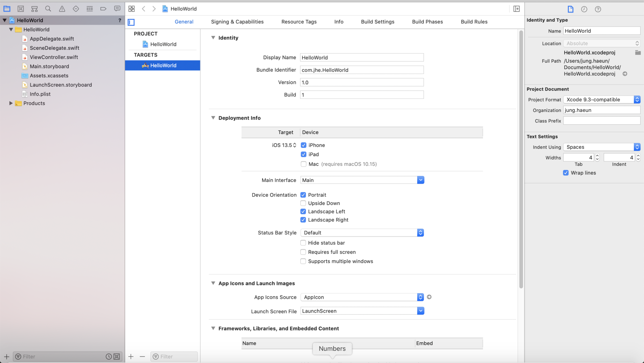The image size is (644, 363).
Task: Select Main.storyboard in the navigator
Action: (49, 66)
